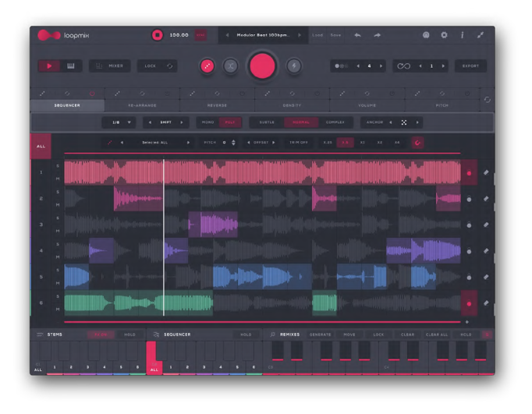Click the large red center button
The width and height of the screenshot is (532, 414).
[262, 66]
